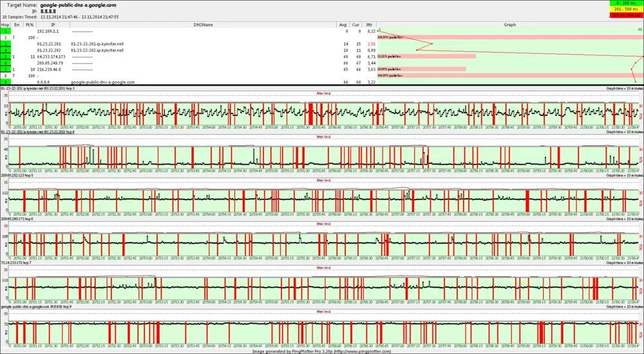The width and height of the screenshot is (644, 354).
Task: Click the green hop 5 indicator box
Action: [5, 57]
